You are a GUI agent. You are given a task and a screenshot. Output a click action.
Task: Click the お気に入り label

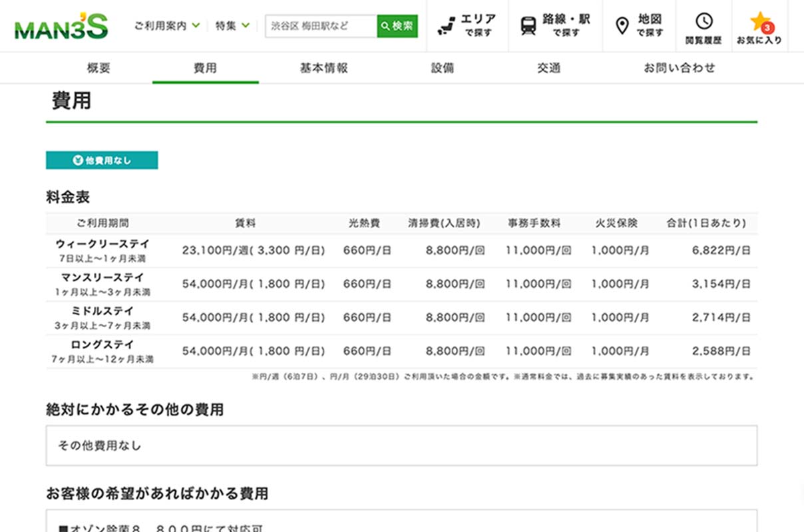pos(759,41)
